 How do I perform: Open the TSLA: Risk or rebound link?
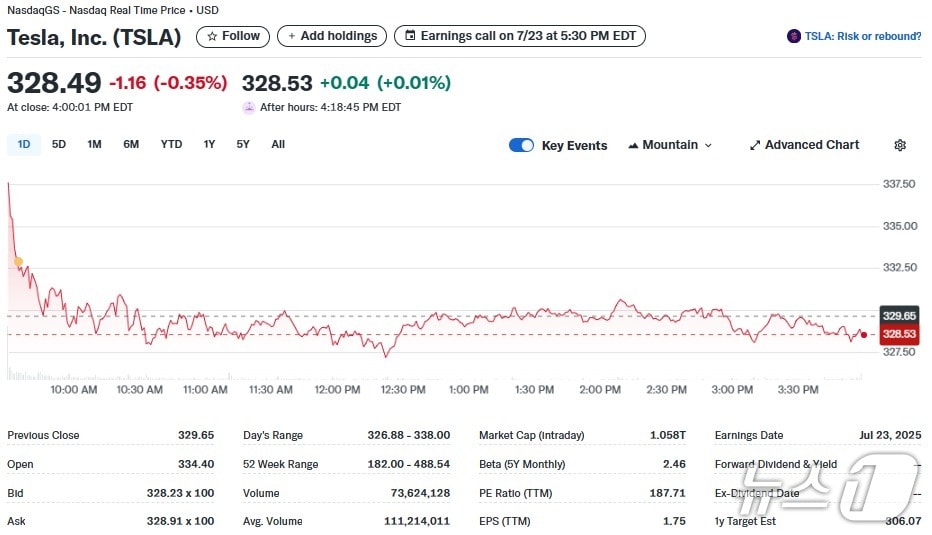click(862, 36)
